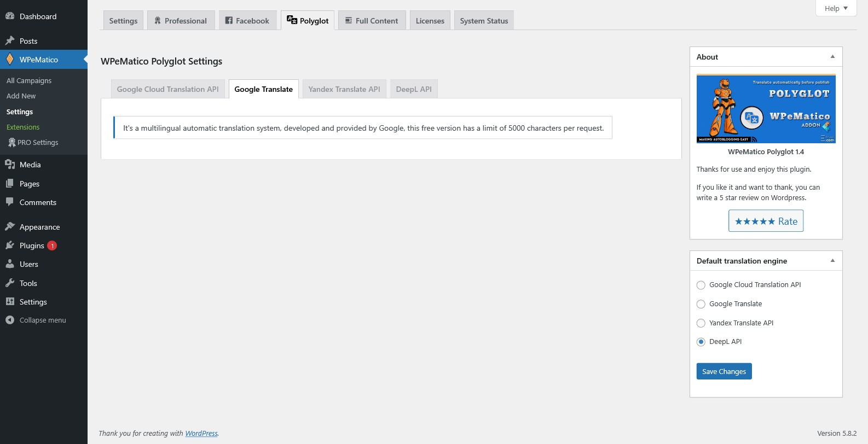This screenshot has width=868, height=444.
Task: Click the Plugins plug icon
Action: 10,246
